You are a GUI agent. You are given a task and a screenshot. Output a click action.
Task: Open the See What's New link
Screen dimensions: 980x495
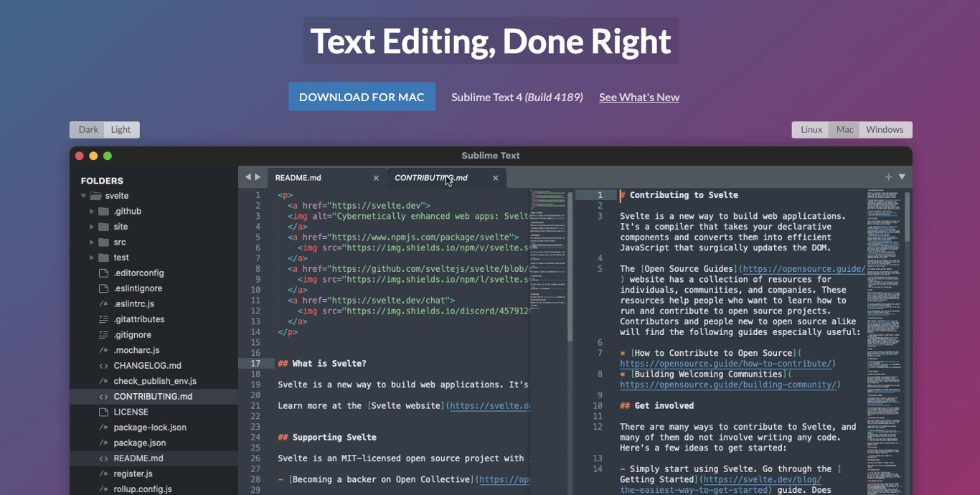point(639,98)
